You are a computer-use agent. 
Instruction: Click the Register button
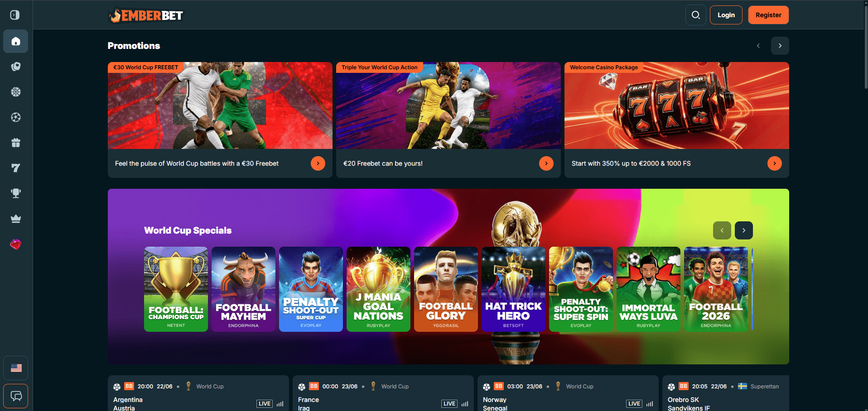point(768,15)
